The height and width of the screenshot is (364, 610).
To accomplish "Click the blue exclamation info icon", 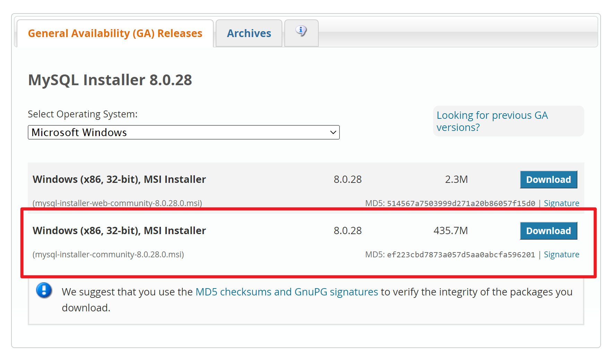I will tap(44, 290).
